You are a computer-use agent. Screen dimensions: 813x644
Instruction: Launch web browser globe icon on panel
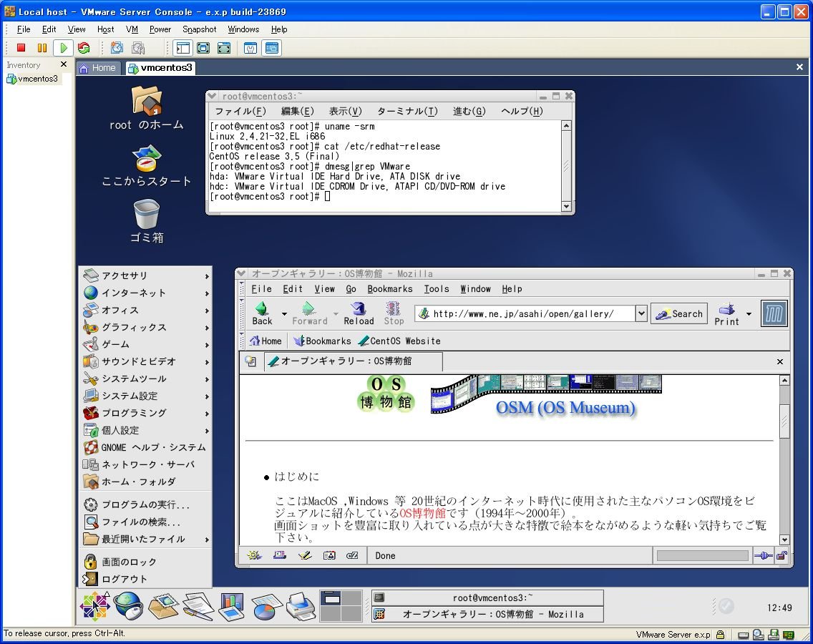pyautogui.click(x=128, y=605)
